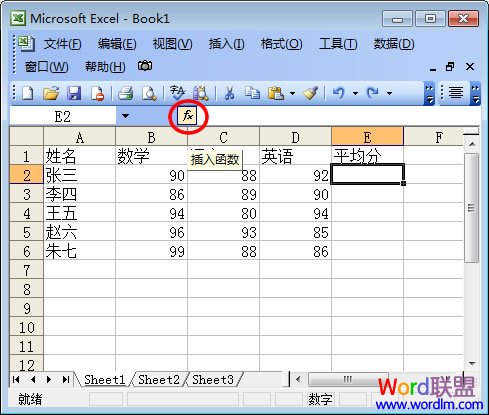
Task: Create a new blank workbook icon
Action: [27, 93]
